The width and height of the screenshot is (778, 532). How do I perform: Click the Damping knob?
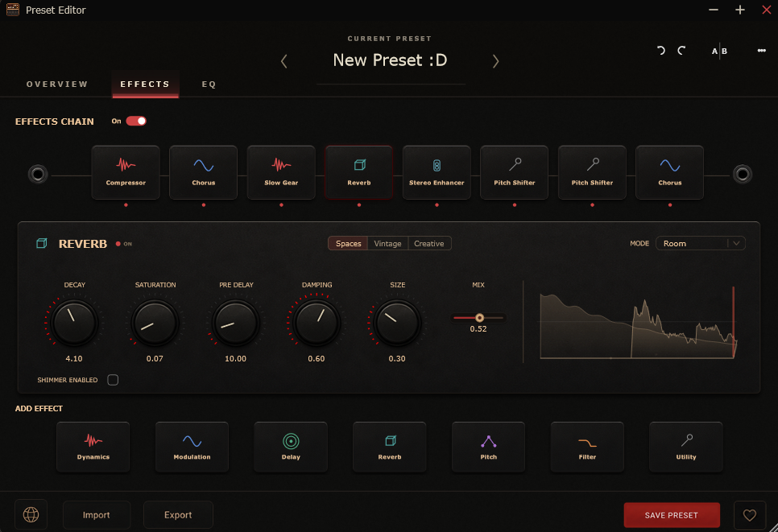[x=317, y=323]
